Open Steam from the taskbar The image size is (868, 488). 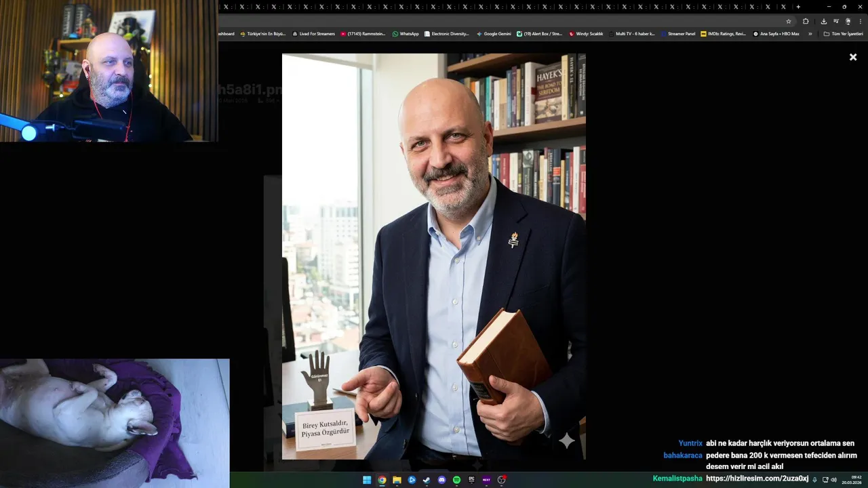pyautogui.click(x=427, y=480)
